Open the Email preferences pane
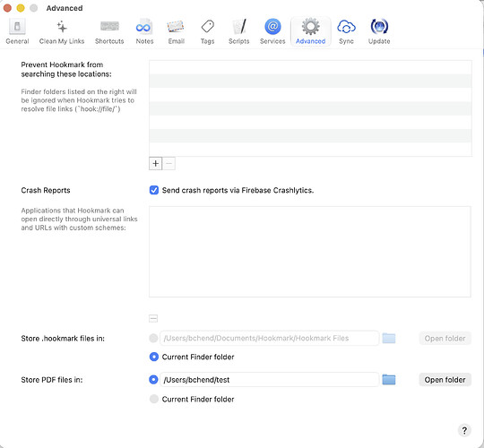Screen dimensions: 484x448 pos(176,31)
